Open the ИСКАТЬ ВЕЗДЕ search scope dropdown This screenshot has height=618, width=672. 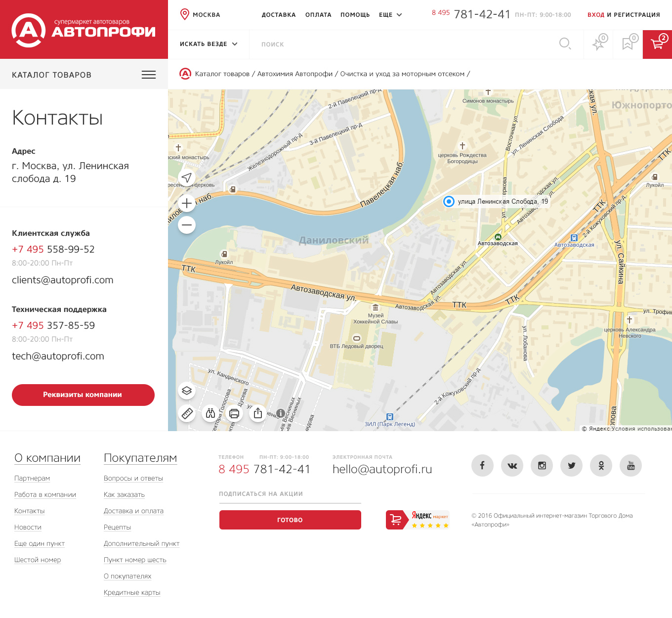(209, 44)
